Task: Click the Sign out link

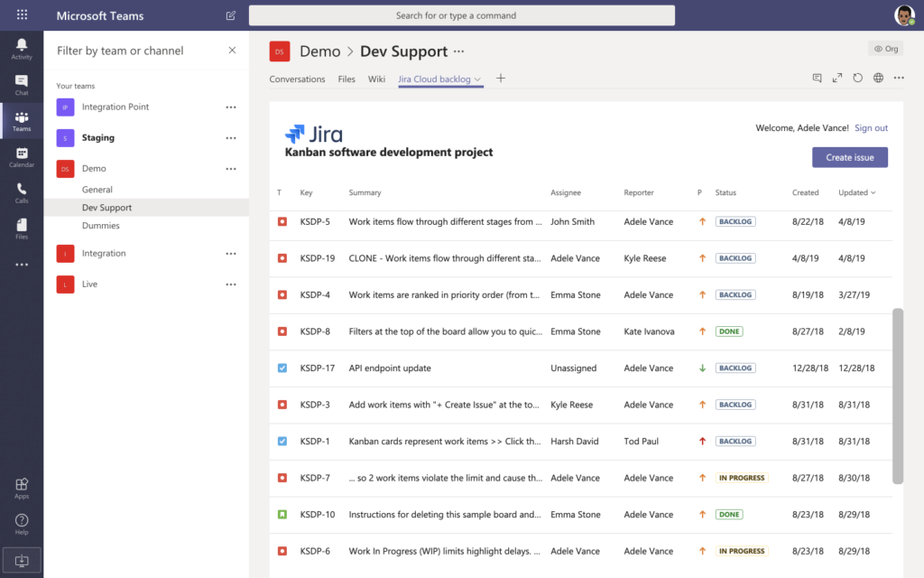Action: click(871, 128)
